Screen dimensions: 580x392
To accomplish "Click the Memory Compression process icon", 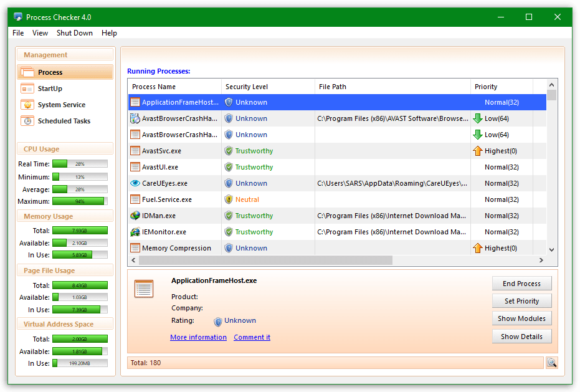I will 135,248.
